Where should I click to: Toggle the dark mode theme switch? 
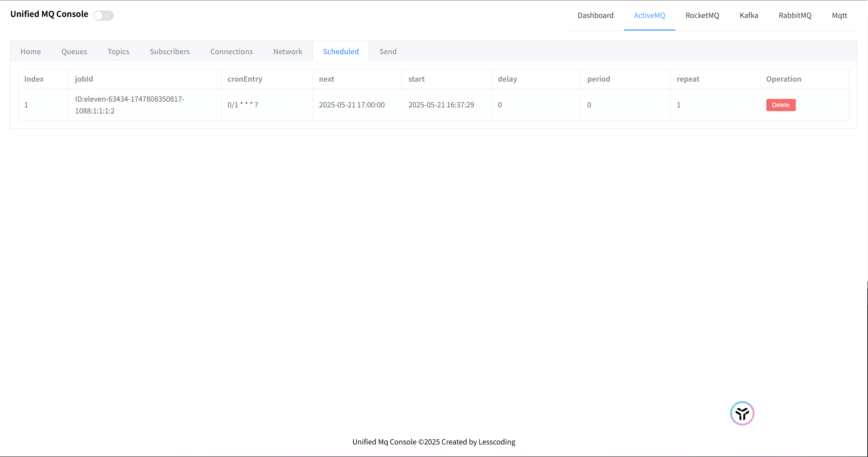click(103, 16)
